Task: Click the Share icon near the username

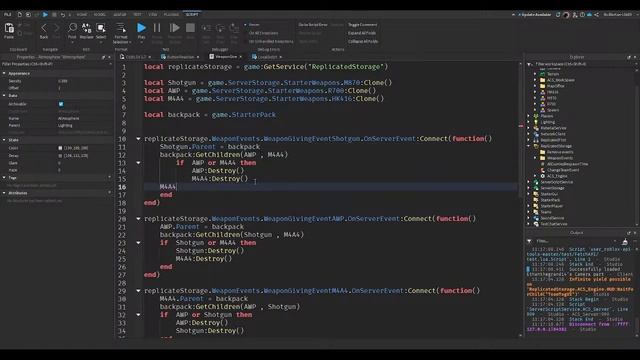Action: [596, 15]
